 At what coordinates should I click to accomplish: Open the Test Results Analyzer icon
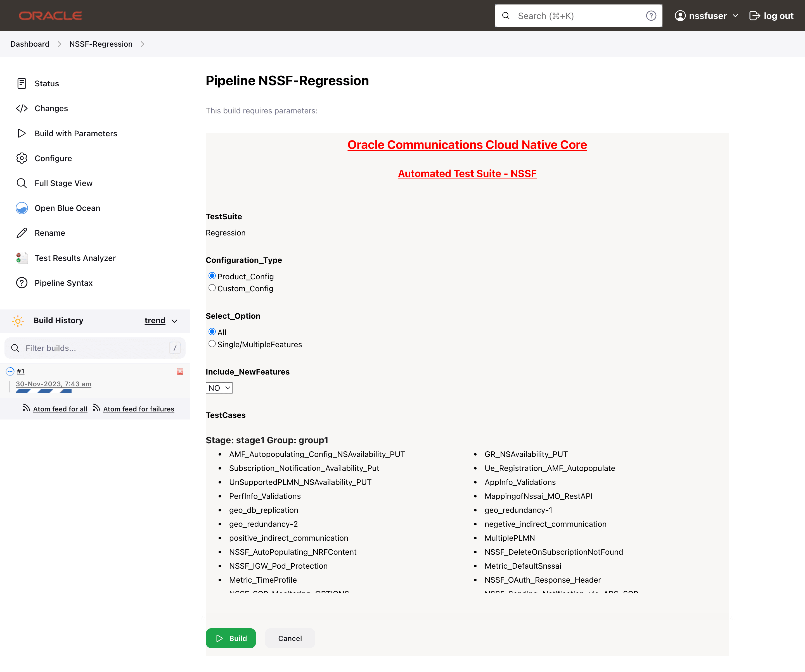tap(22, 258)
